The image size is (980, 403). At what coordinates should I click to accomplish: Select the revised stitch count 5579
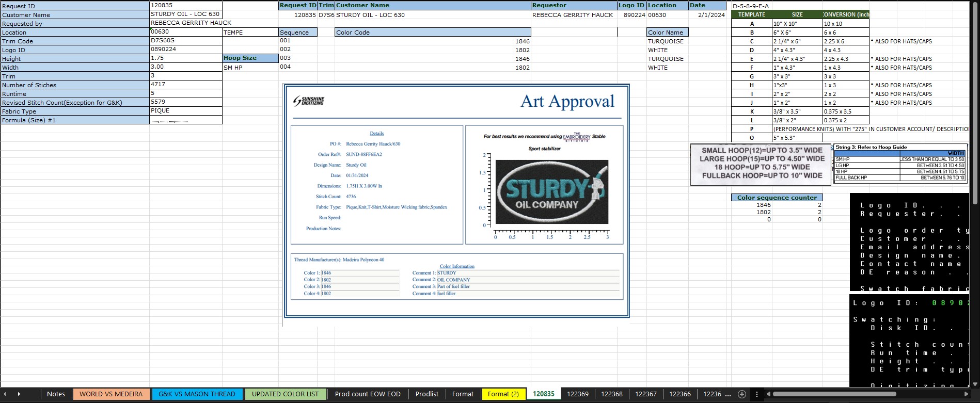click(x=186, y=102)
